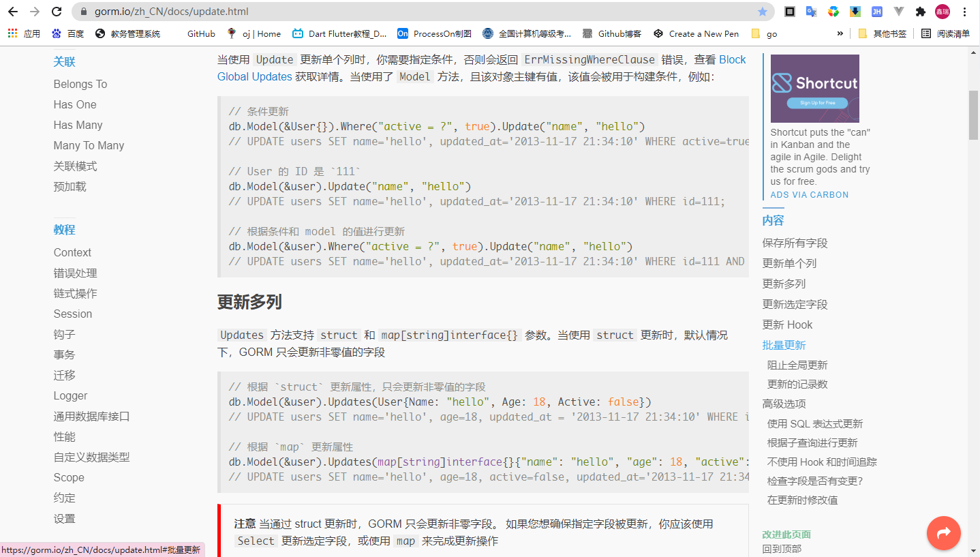Jump to 批量更新 section
The image size is (980, 557).
coord(784,345)
